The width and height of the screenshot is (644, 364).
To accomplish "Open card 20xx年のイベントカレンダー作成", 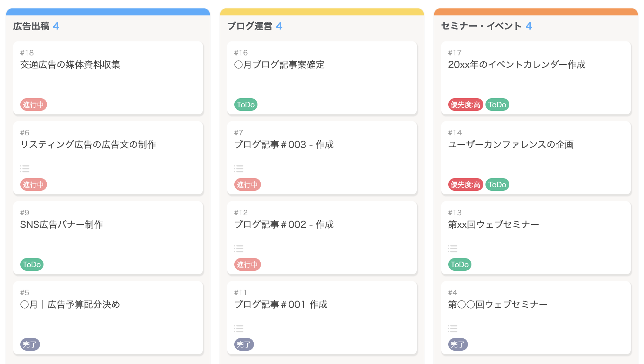I will pos(536,78).
